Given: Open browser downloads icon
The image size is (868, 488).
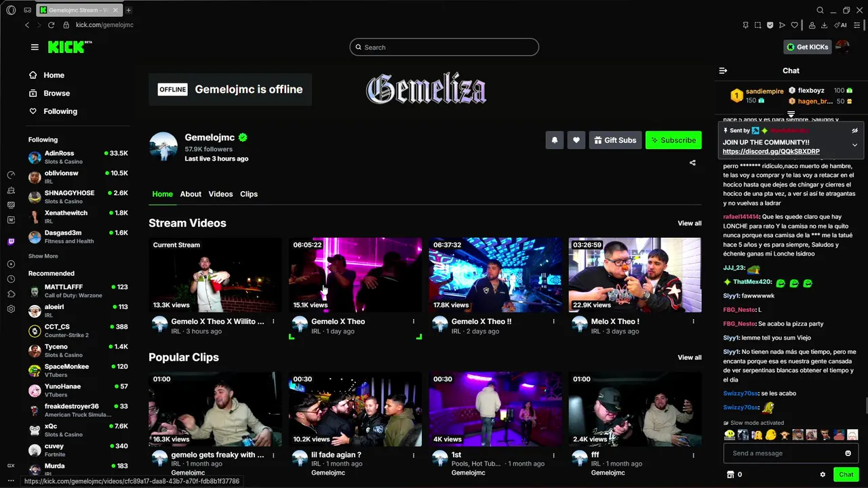Looking at the screenshot, I should click(x=824, y=25).
